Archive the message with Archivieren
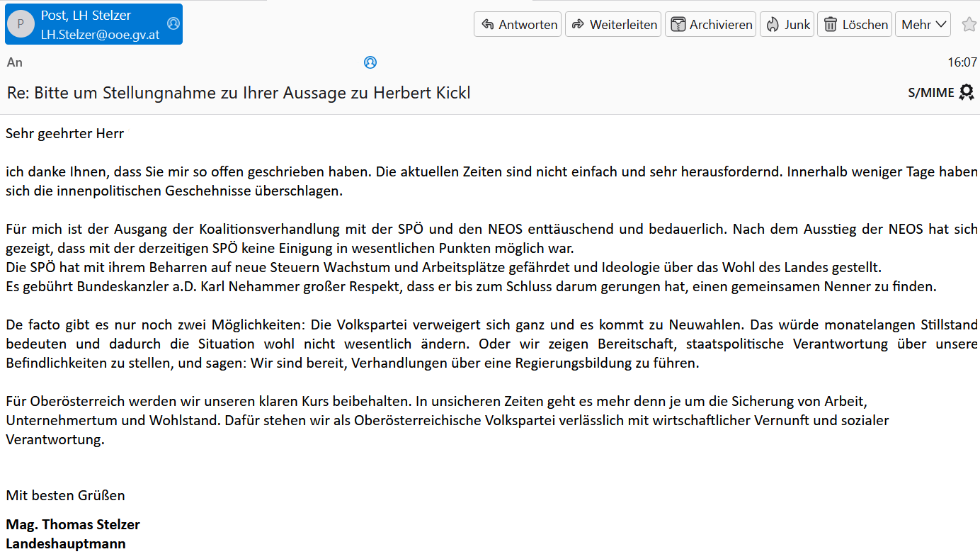Viewport: 980px width, 559px height. click(711, 24)
